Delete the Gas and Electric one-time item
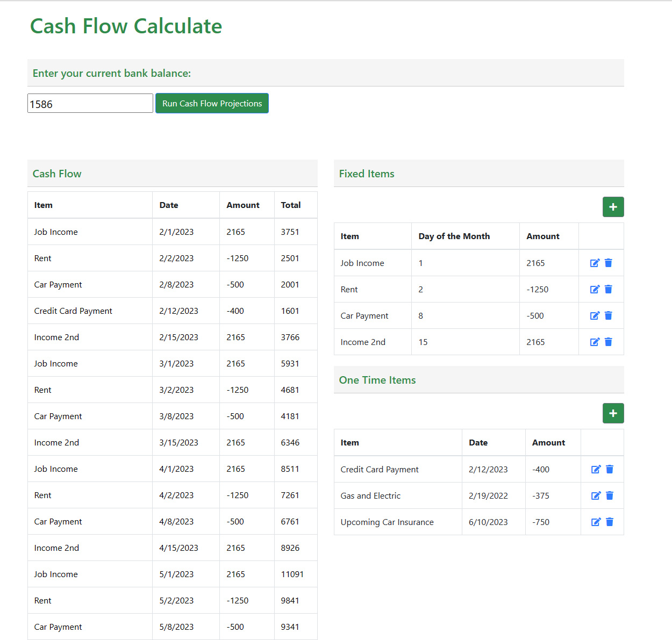Viewport: 672px width, 640px height. pyautogui.click(x=610, y=495)
